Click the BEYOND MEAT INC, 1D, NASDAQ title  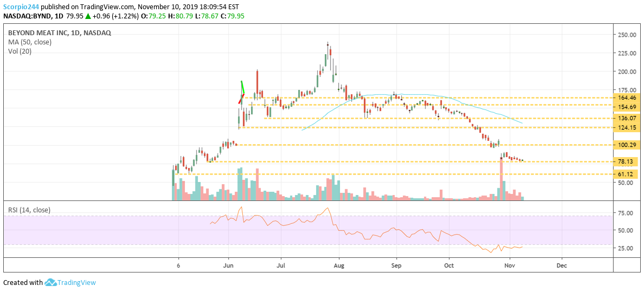pyautogui.click(x=60, y=33)
